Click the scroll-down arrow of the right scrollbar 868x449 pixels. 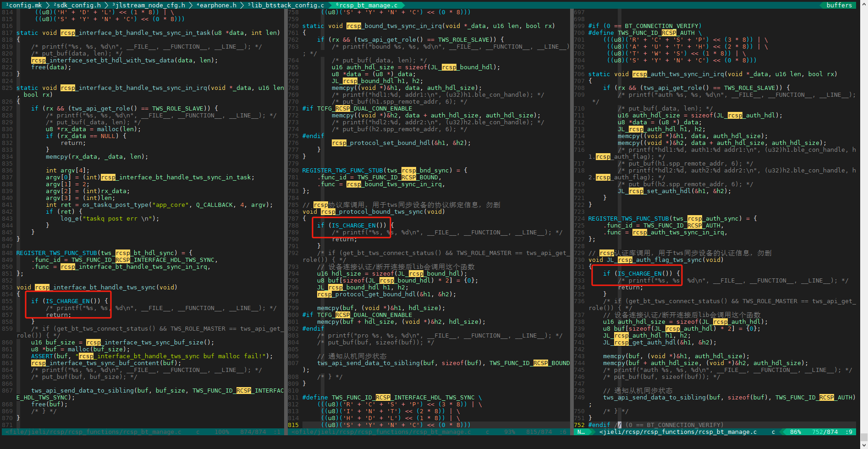(x=864, y=445)
